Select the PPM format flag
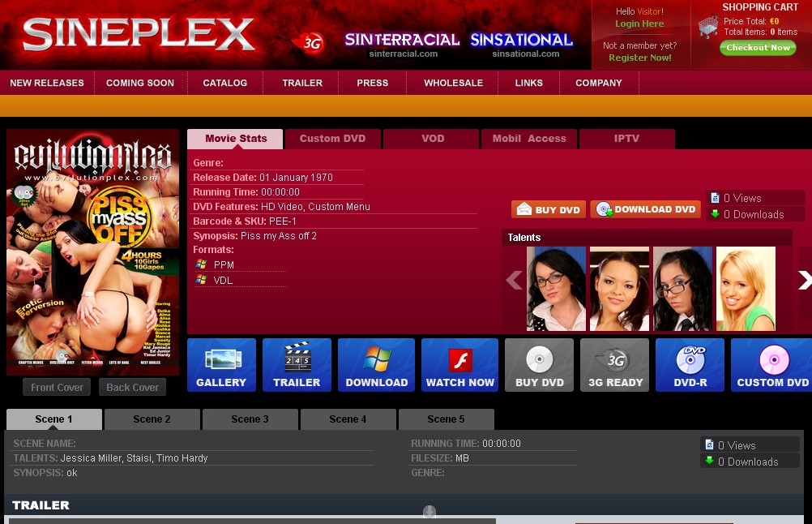The width and height of the screenshot is (812, 524). (201, 264)
